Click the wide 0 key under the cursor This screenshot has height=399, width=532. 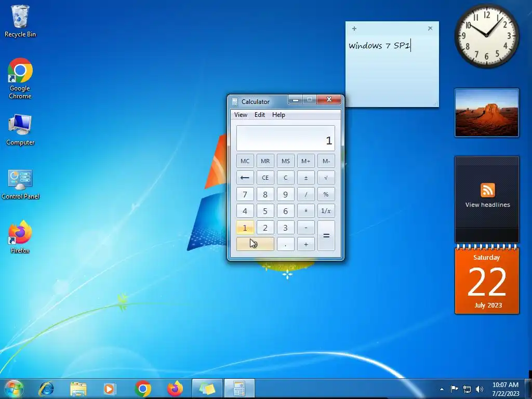coord(255,244)
